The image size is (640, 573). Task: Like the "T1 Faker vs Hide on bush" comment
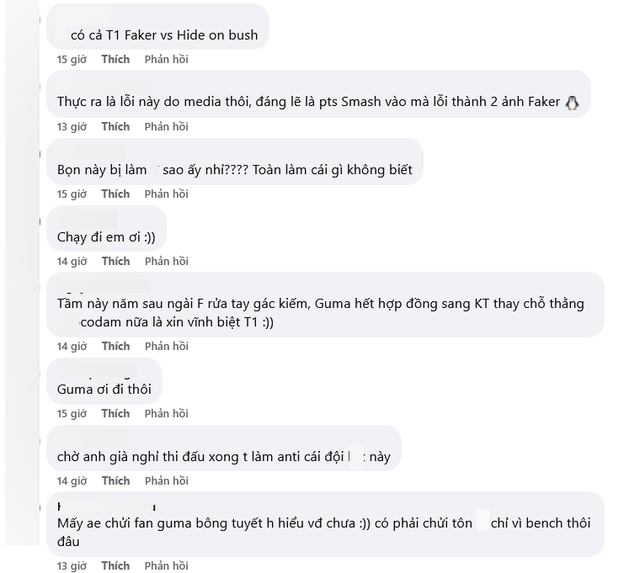click(x=115, y=60)
